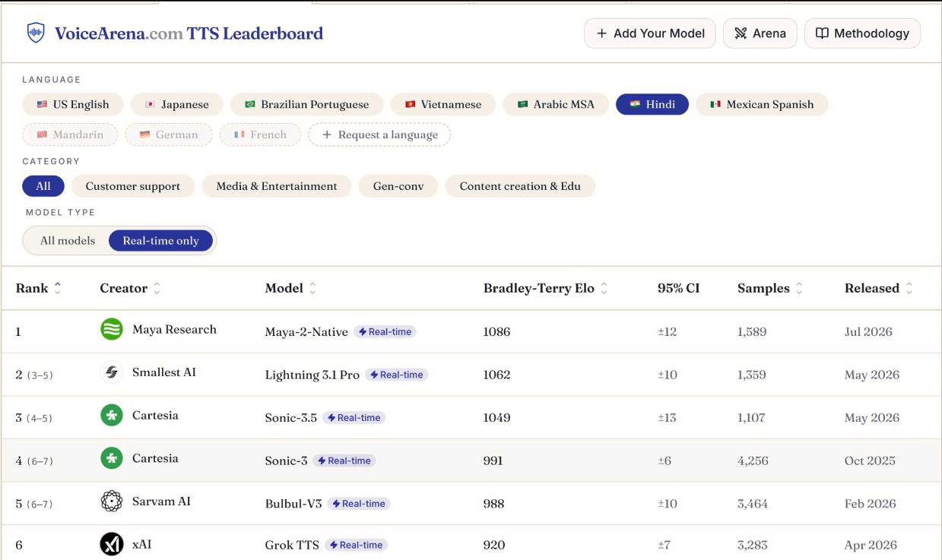Screen dimensions: 942x560
Task: Select the Arabic MSA language filter
Action: pos(555,104)
